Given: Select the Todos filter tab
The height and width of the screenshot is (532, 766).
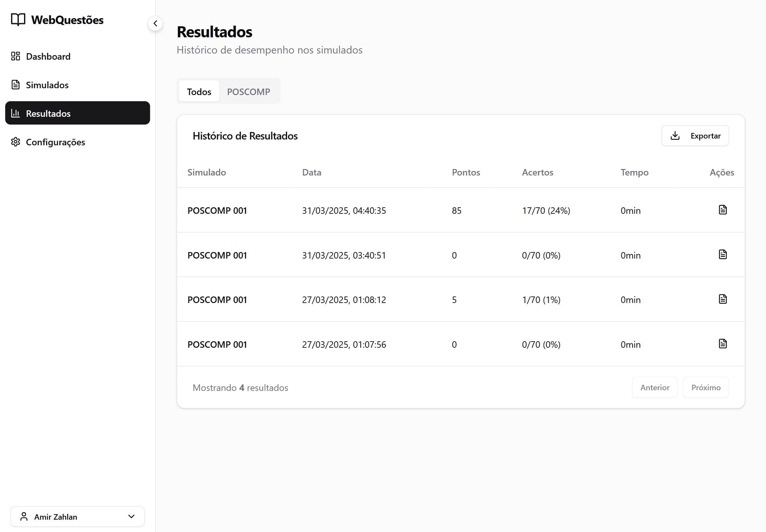Looking at the screenshot, I should coord(199,91).
